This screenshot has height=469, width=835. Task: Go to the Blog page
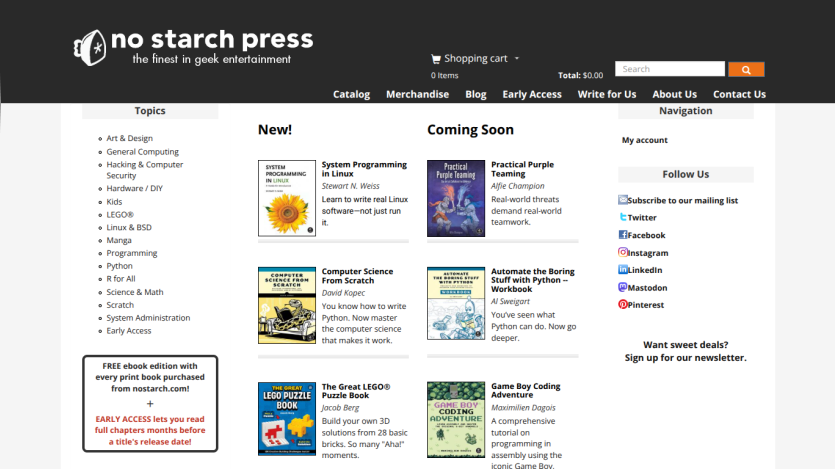coord(476,94)
